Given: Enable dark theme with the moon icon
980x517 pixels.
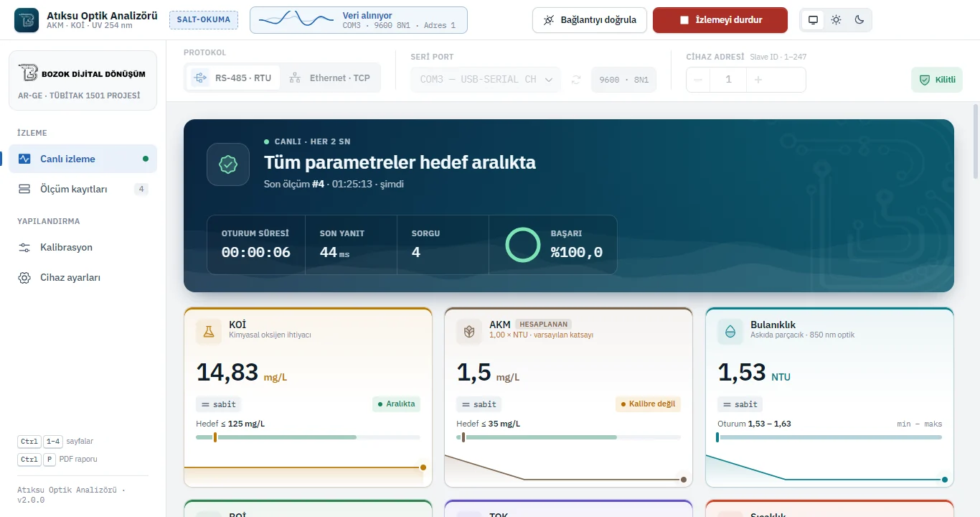Looking at the screenshot, I should click(859, 20).
